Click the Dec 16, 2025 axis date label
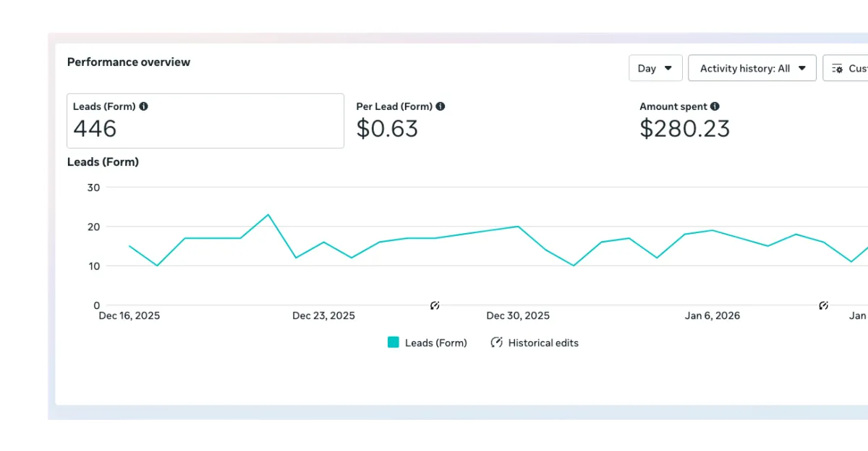 [129, 316]
